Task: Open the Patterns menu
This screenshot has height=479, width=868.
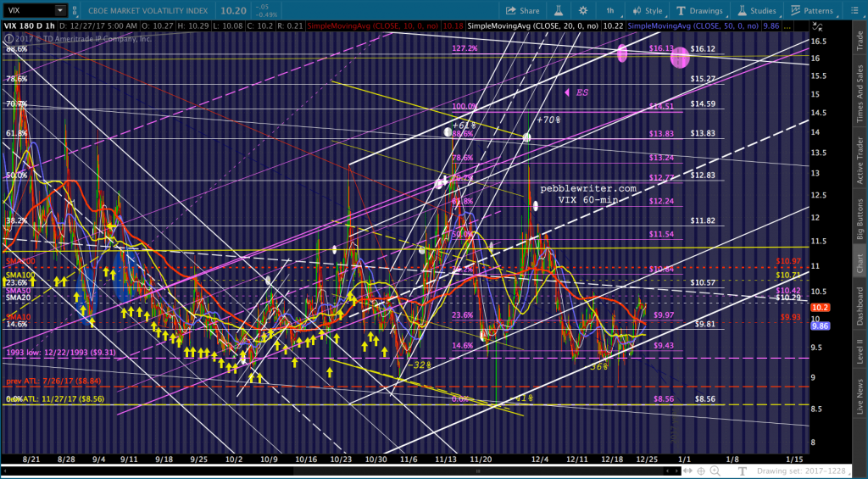Action: tap(812, 10)
